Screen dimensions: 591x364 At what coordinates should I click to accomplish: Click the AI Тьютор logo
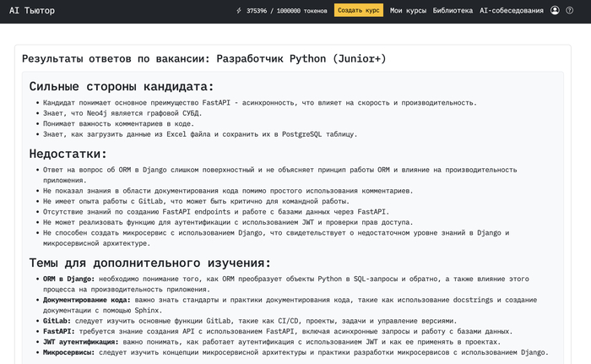pyautogui.click(x=31, y=11)
